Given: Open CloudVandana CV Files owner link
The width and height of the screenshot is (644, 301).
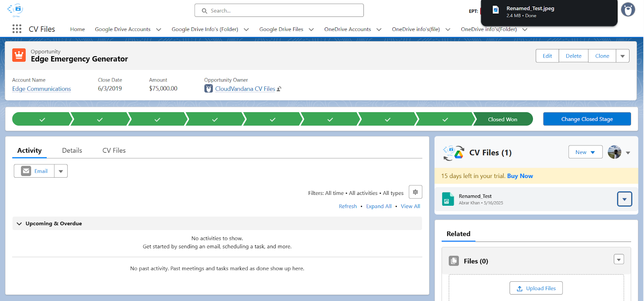Looking at the screenshot, I should [x=245, y=89].
